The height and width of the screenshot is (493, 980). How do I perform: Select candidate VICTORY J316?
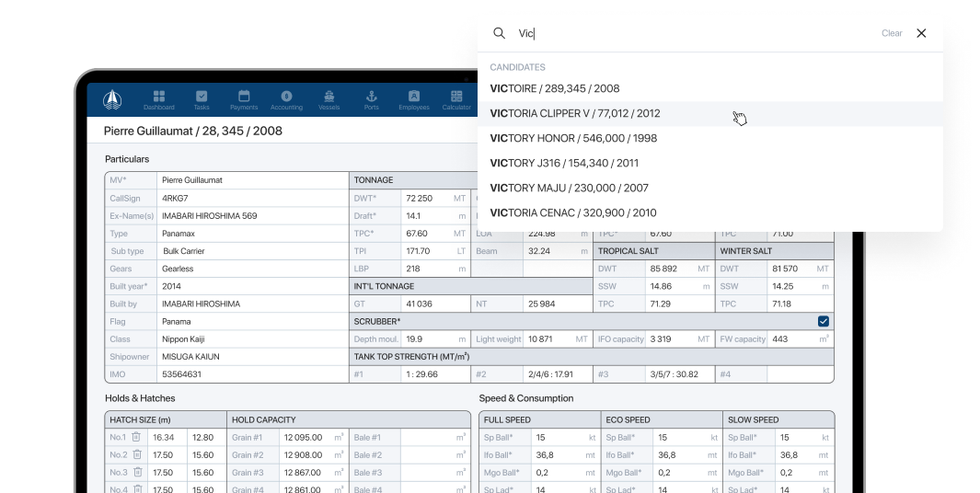710,163
